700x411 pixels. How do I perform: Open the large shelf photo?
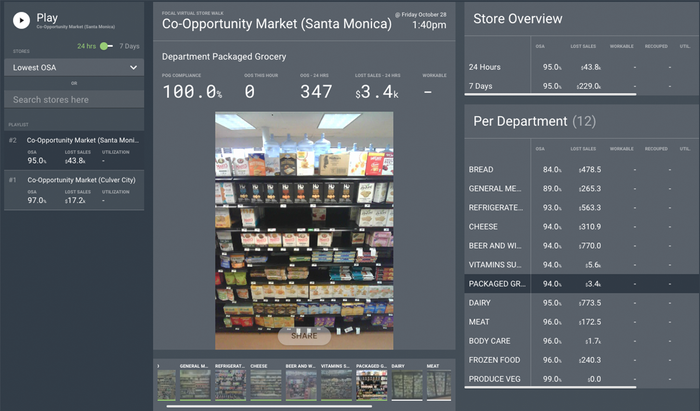(x=304, y=230)
